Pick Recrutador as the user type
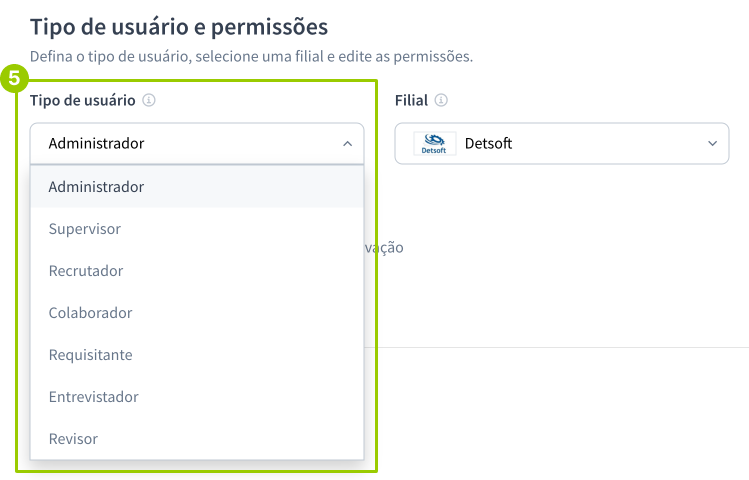The height and width of the screenshot is (480, 749). click(x=86, y=271)
